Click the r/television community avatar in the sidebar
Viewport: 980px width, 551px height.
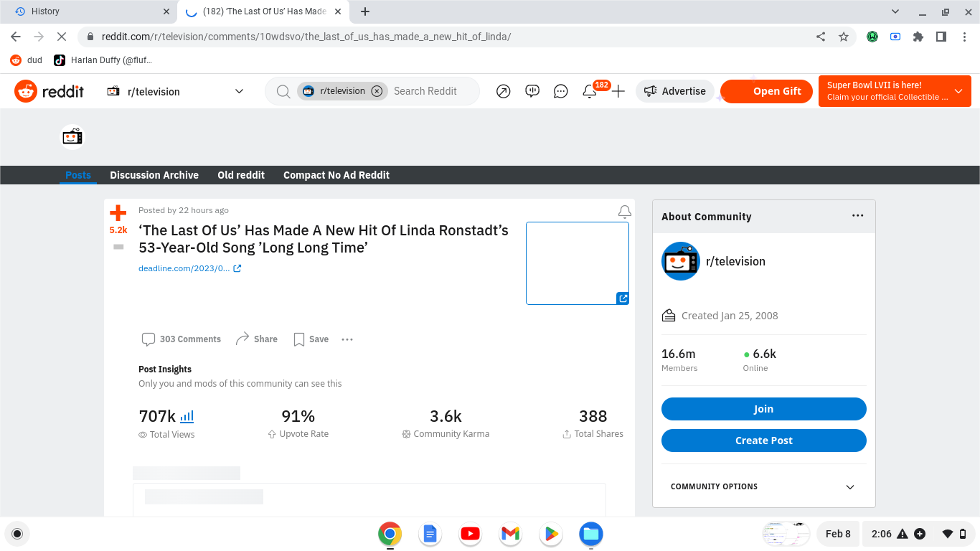pyautogui.click(x=679, y=261)
